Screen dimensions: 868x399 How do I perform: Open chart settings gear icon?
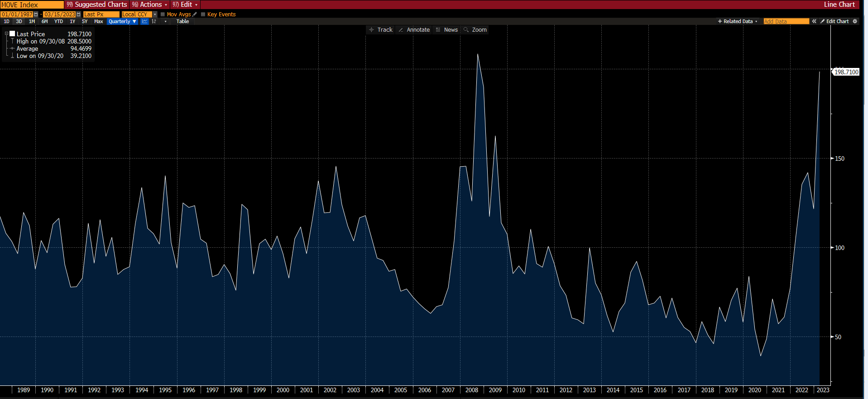[x=855, y=21]
